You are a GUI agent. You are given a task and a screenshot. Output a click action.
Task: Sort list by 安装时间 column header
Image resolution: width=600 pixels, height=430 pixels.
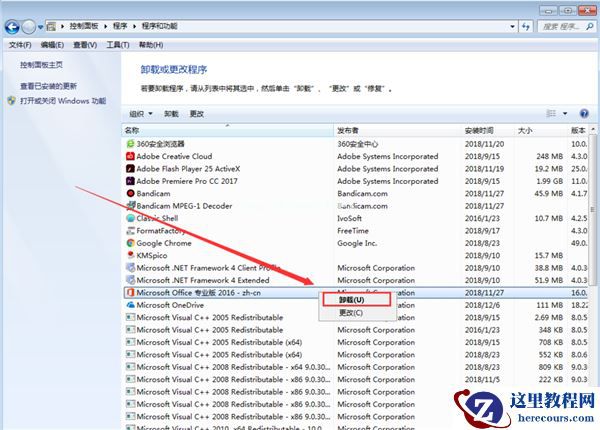click(x=489, y=130)
